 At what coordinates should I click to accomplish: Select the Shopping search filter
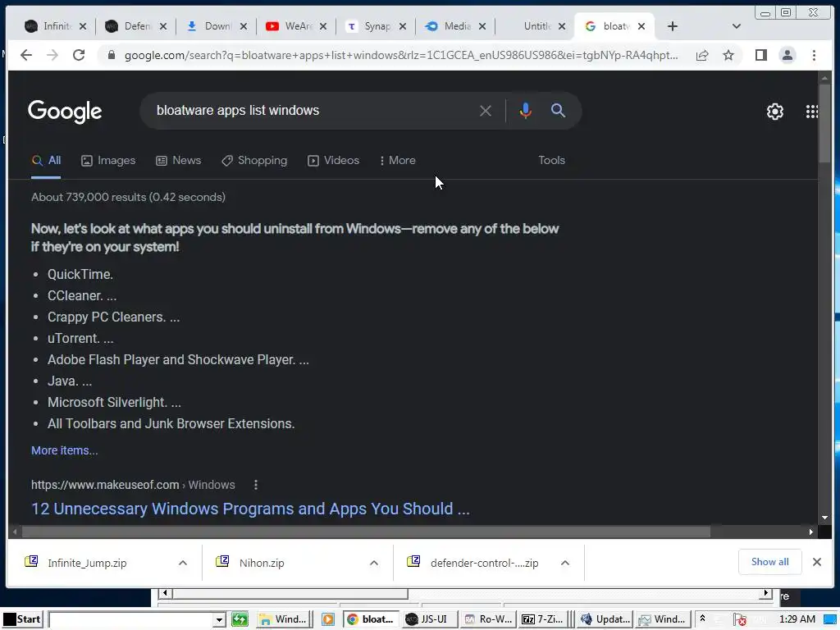click(x=254, y=160)
